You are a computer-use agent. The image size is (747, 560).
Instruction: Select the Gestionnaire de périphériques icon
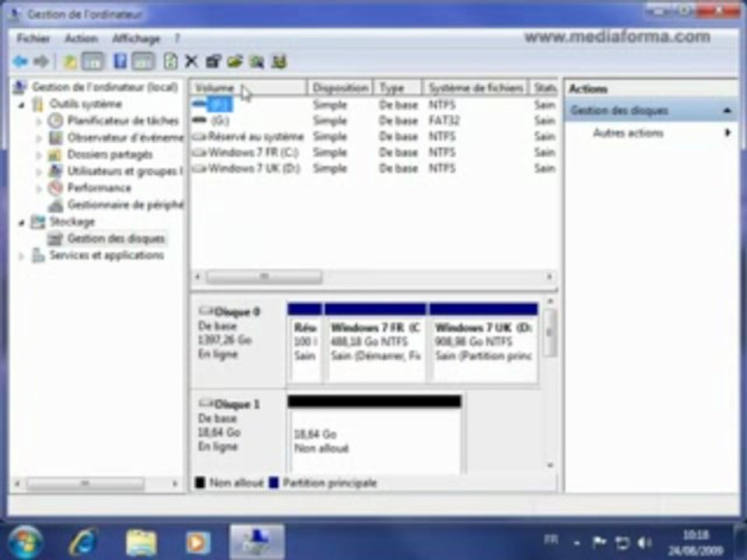pyautogui.click(x=55, y=205)
